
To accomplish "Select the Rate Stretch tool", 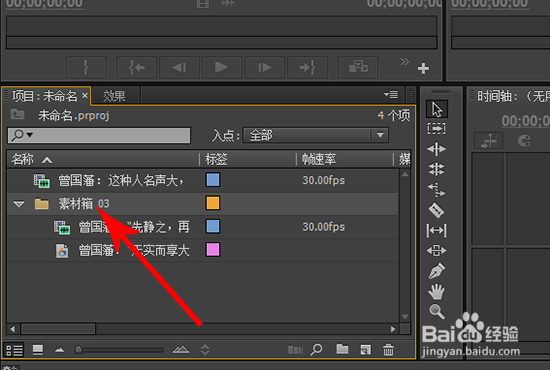I will [x=437, y=190].
